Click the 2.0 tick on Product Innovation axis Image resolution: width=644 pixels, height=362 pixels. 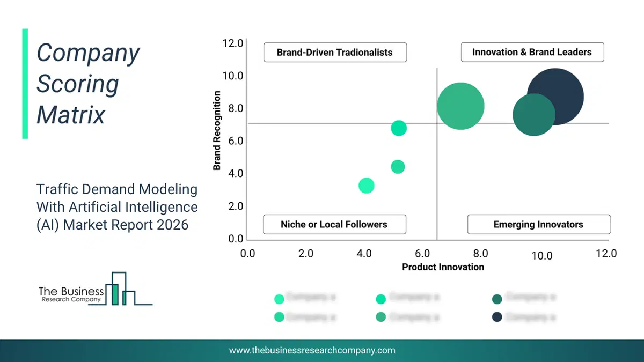coord(306,254)
